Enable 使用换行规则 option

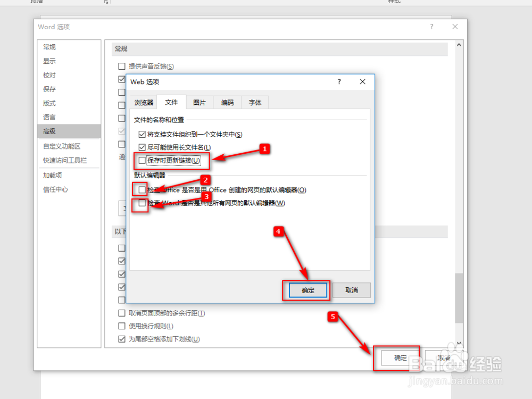(122, 326)
